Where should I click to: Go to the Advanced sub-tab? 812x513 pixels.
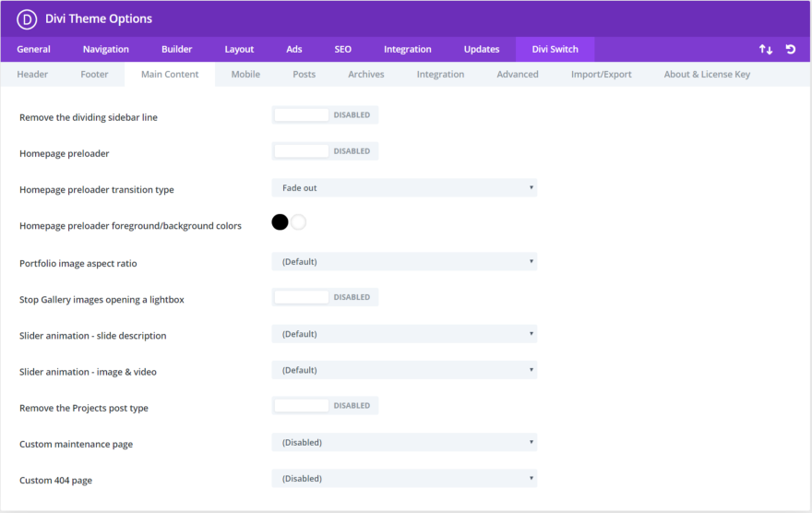coord(518,74)
